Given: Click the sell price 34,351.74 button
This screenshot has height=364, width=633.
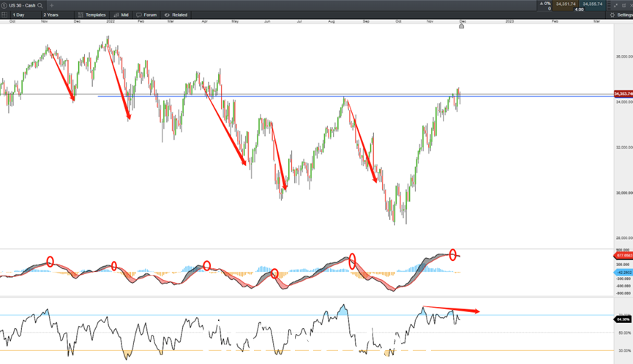Looking at the screenshot, I should [565, 4].
